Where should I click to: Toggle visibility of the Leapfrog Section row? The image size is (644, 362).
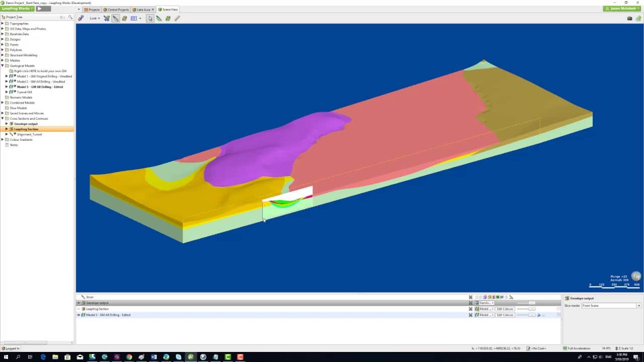pos(79,309)
